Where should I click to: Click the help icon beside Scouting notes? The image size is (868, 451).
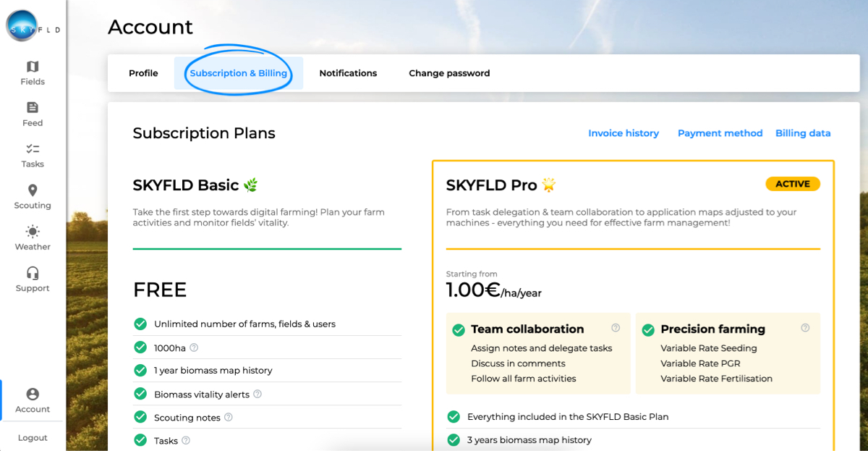pyautogui.click(x=229, y=417)
